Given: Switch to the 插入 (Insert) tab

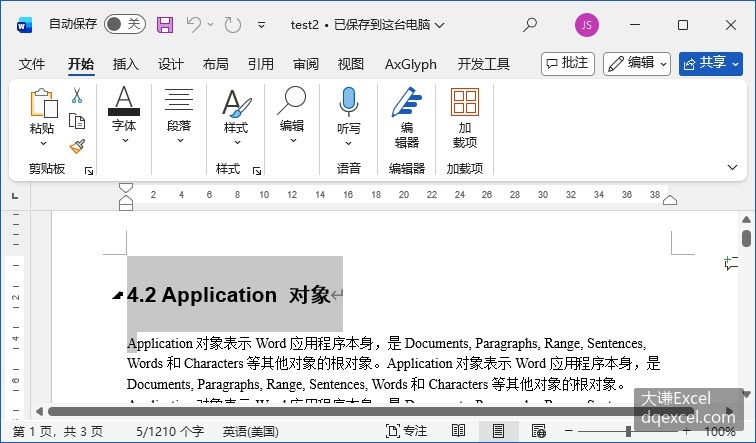Looking at the screenshot, I should pos(126,64).
